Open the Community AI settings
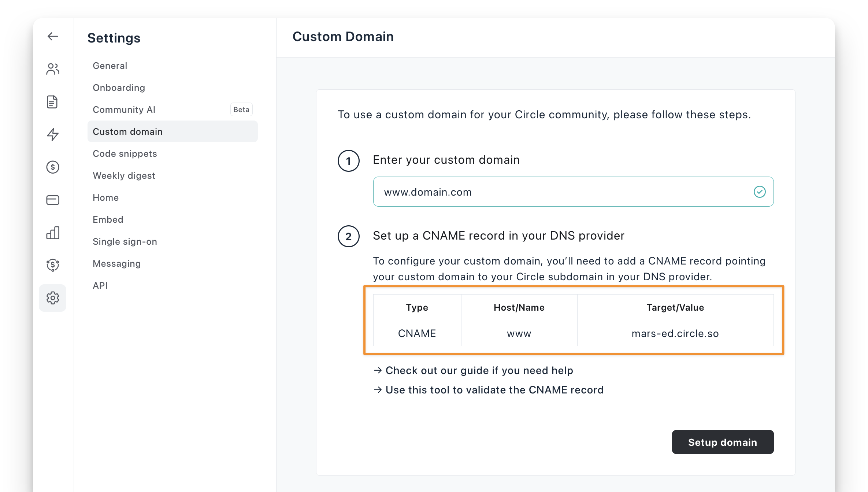 click(124, 110)
